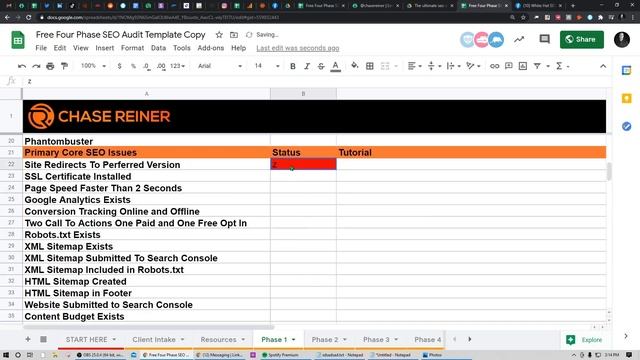Image resolution: width=640 pixels, height=360 pixels.
Task: Open text rotation dropdown
Action: pyautogui.click(x=473, y=66)
